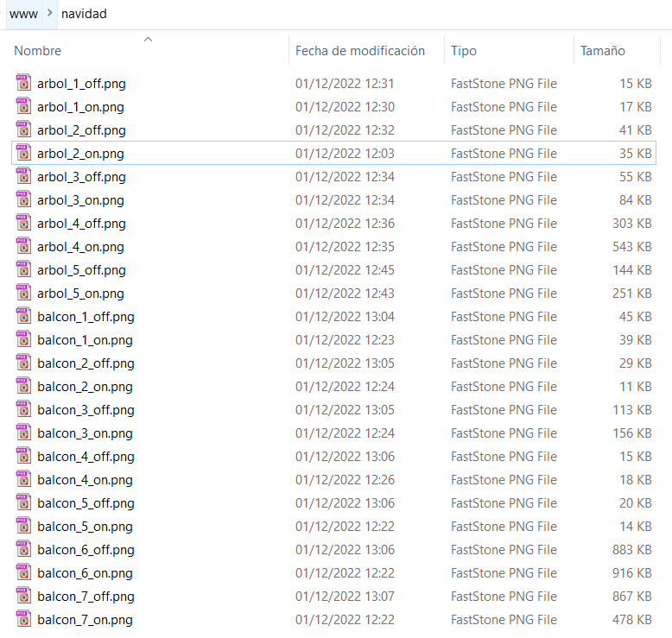672x638 pixels.
Task: Select the file name balcon_3_off.png
Action: (x=86, y=410)
